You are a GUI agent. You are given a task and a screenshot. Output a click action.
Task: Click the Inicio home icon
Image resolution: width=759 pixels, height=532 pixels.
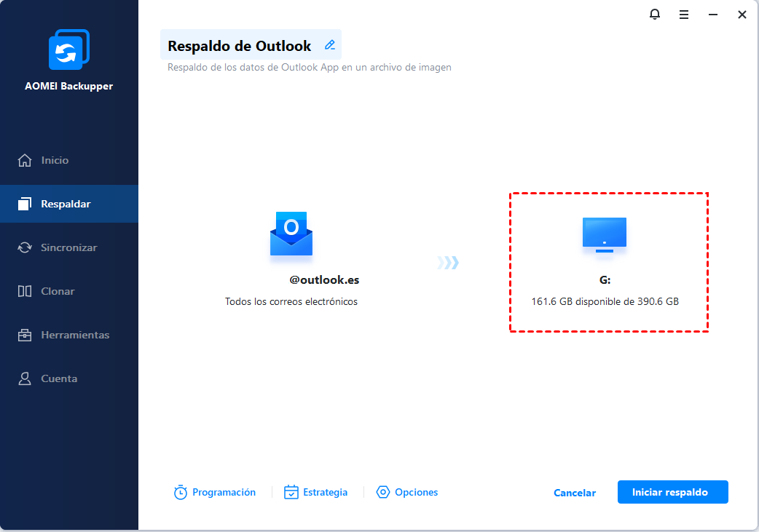[25, 160]
